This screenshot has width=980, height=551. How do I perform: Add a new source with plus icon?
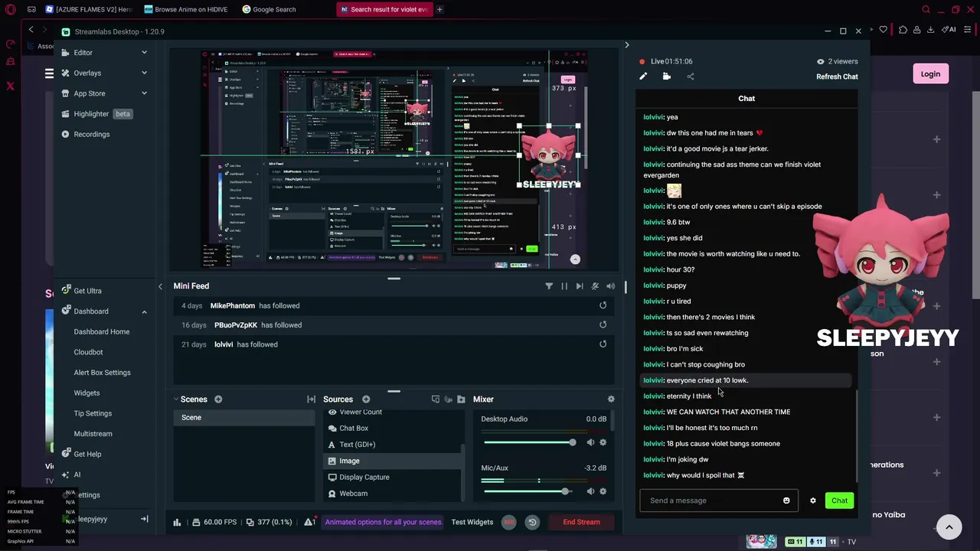click(x=366, y=399)
